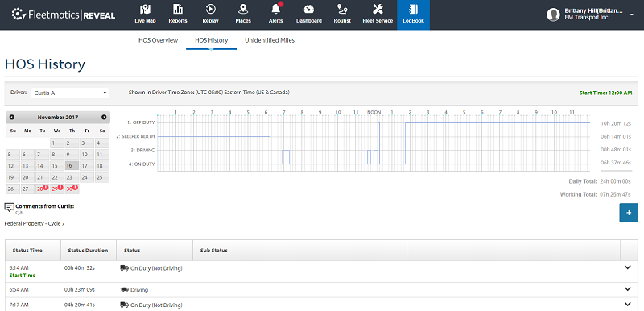644x311 pixels.
Task: Open the Replay section
Action: [x=211, y=15]
